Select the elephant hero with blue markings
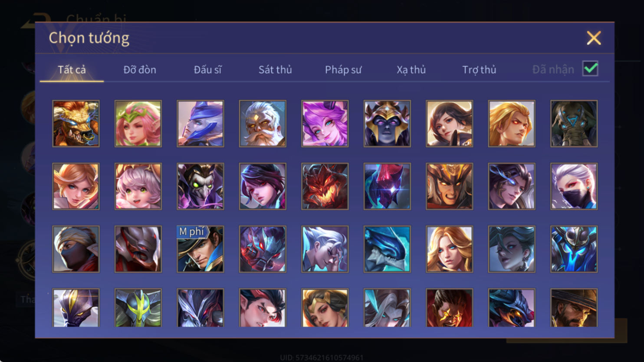Image resolution: width=644 pixels, height=362 pixels. (x=574, y=124)
